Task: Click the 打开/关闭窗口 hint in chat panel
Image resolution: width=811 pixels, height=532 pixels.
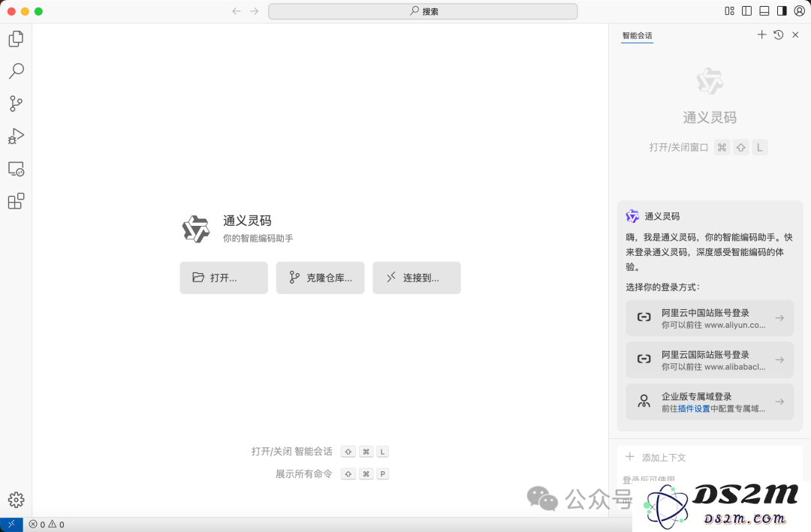Action: click(x=708, y=147)
